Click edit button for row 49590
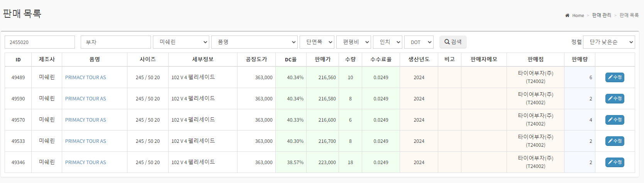 click(615, 99)
